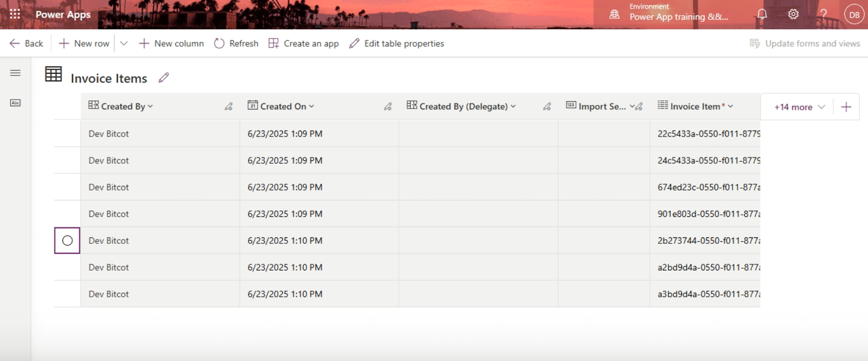The width and height of the screenshot is (868, 361).
Task: Click Create an app
Action: tap(304, 43)
